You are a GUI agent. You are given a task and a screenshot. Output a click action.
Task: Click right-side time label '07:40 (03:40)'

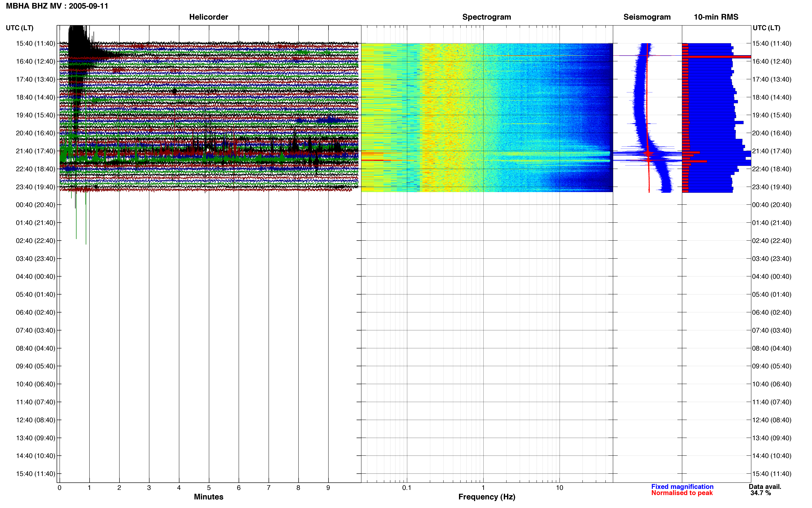click(772, 330)
